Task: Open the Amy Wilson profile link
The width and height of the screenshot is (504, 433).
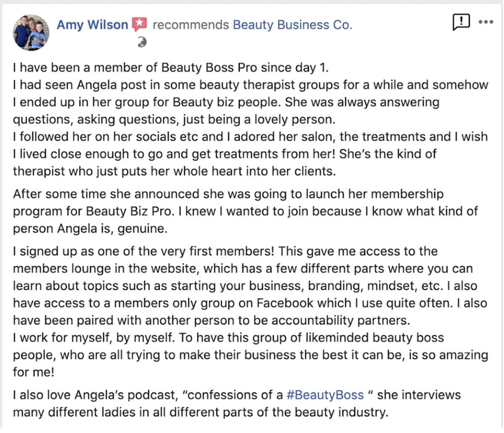Action: 92,25
